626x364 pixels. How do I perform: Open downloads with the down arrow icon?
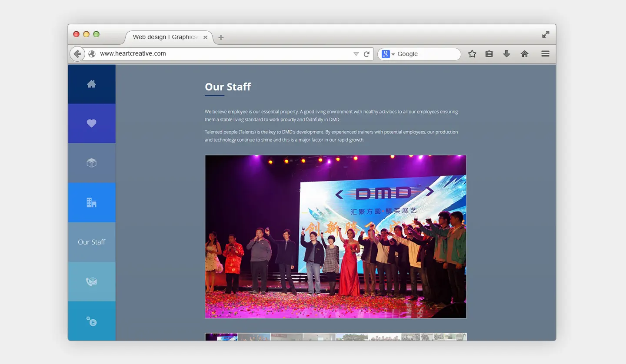(x=506, y=54)
